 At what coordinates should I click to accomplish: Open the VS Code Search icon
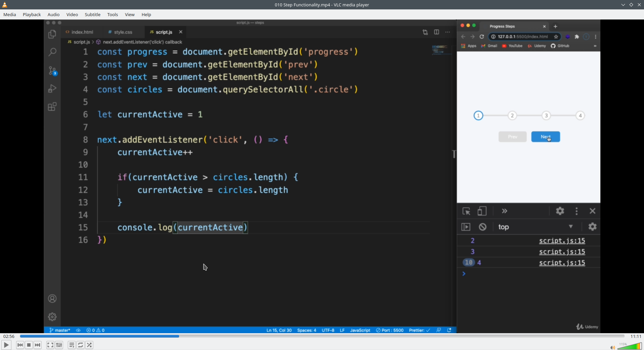point(52,52)
